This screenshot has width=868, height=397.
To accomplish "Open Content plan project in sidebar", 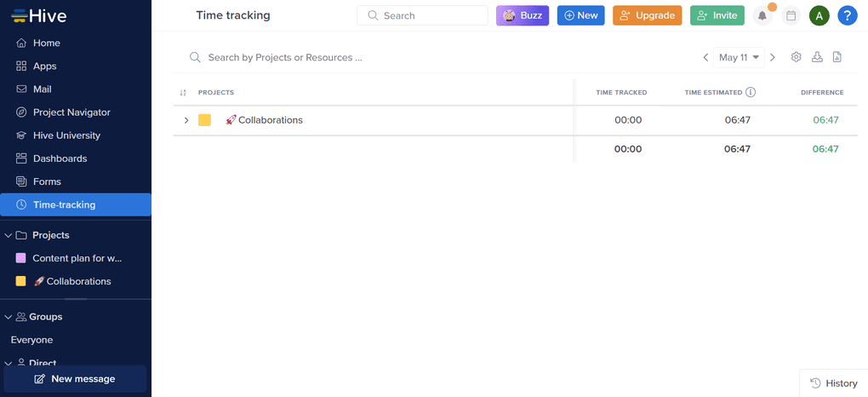I will click(x=75, y=258).
